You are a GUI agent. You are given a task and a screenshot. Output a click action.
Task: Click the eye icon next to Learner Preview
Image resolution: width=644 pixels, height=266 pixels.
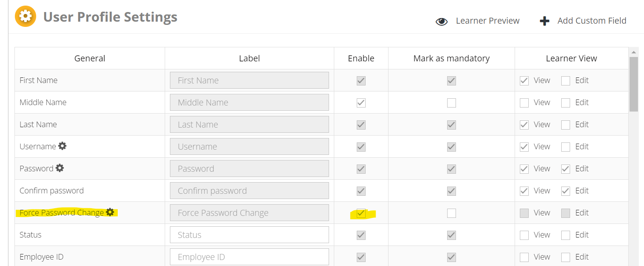click(441, 21)
